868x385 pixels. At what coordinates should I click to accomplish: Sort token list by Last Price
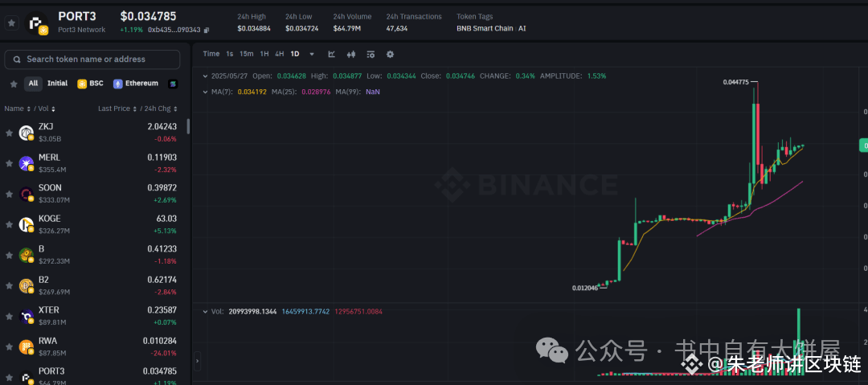tap(117, 109)
